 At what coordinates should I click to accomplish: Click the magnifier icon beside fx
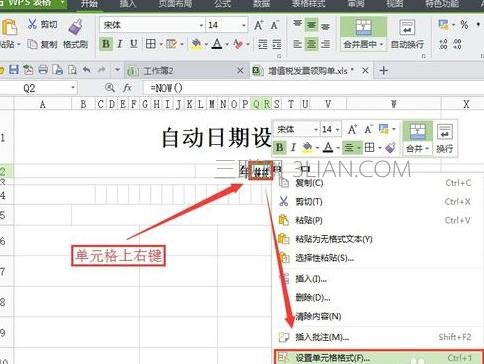(x=109, y=88)
